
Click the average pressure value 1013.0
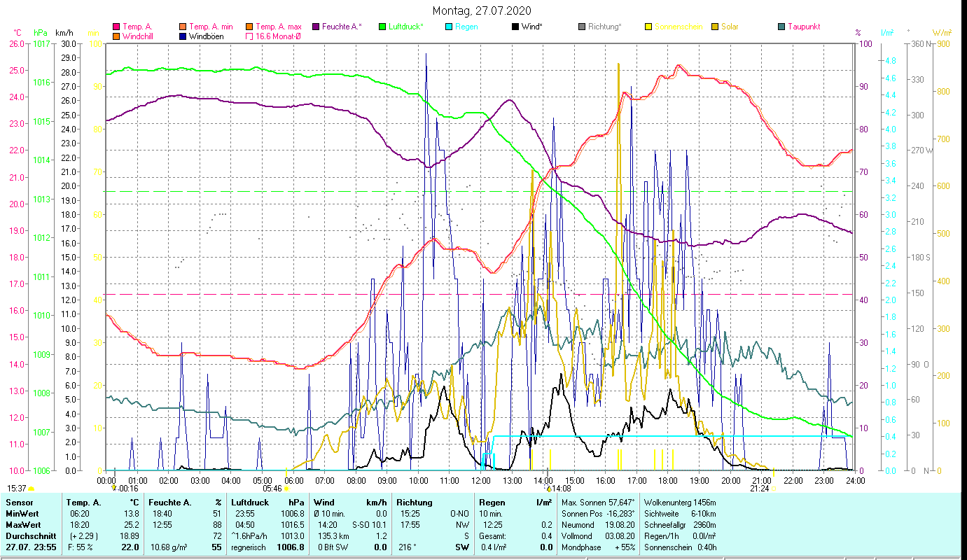click(293, 536)
